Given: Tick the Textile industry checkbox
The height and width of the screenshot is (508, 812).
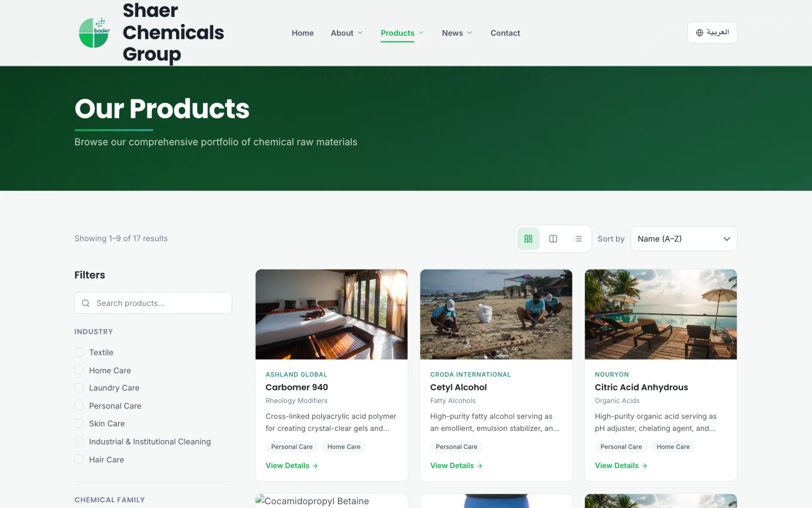Looking at the screenshot, I should tap(79, 352).
